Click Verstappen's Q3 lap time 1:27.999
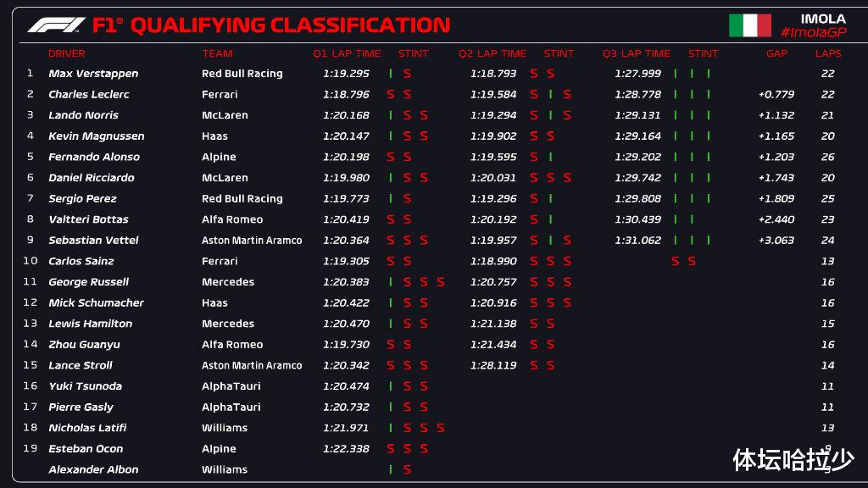This screenshot has height=488, width=868. tap(637, 74)
